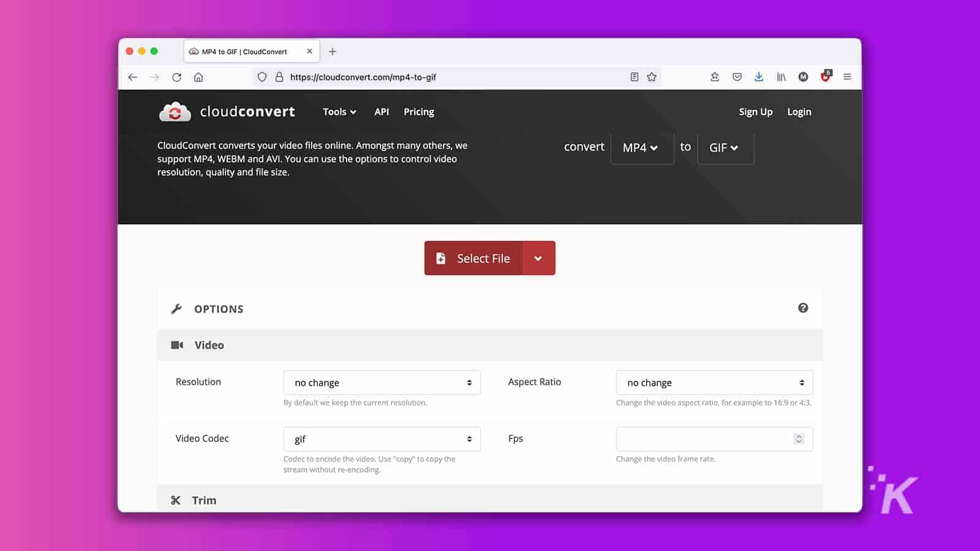Image resolution: width=980 pixels, height=551 pixels.
Task: Open the browser home page icon
Action: [x=198, y=77]
